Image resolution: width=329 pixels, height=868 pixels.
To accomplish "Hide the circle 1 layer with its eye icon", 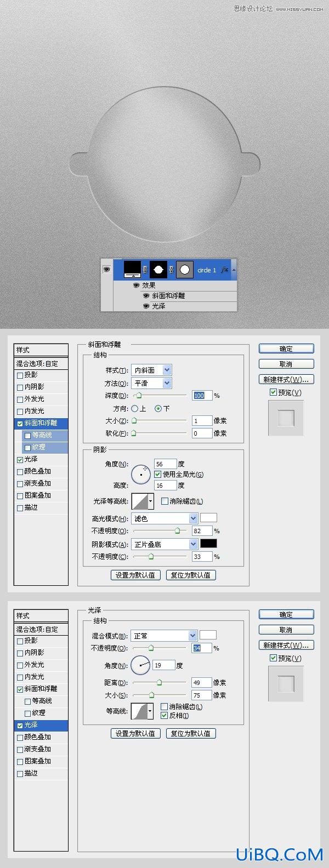I will coord(106,270).
